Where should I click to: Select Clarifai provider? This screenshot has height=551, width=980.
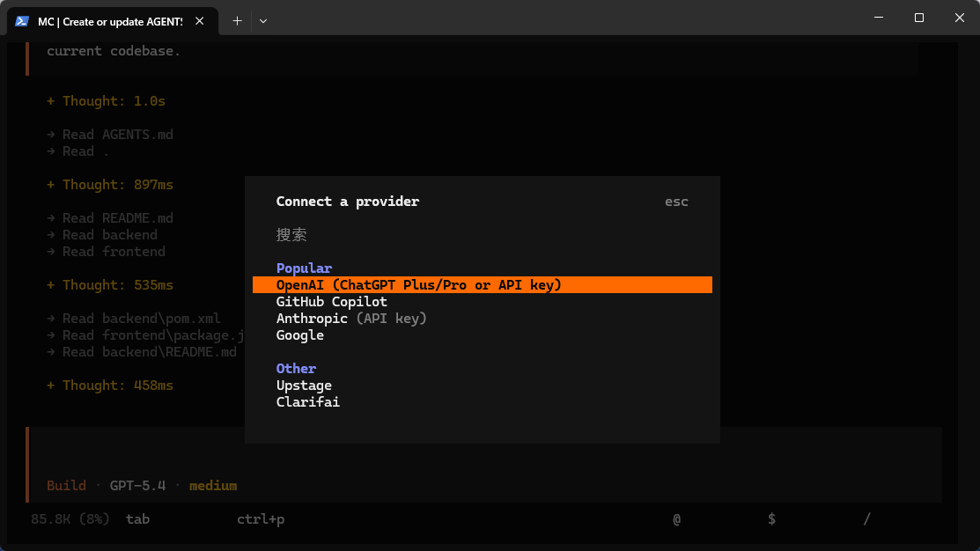(308, 402)
